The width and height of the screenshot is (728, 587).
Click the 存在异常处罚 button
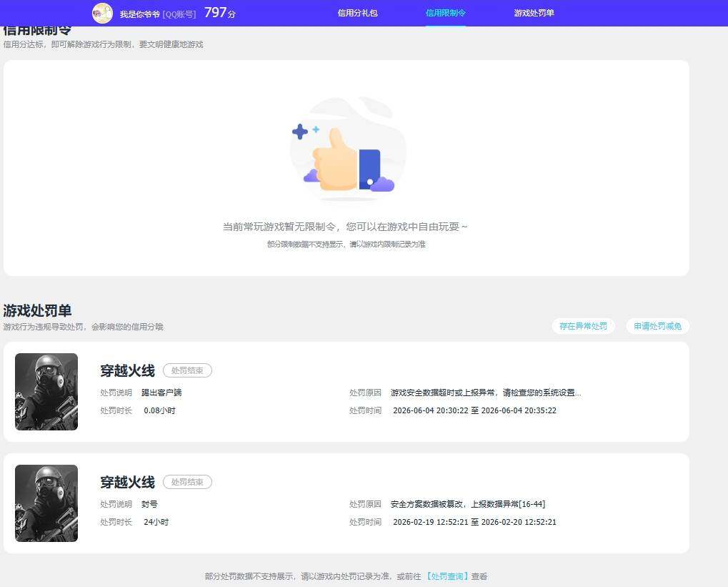[583, 326]
